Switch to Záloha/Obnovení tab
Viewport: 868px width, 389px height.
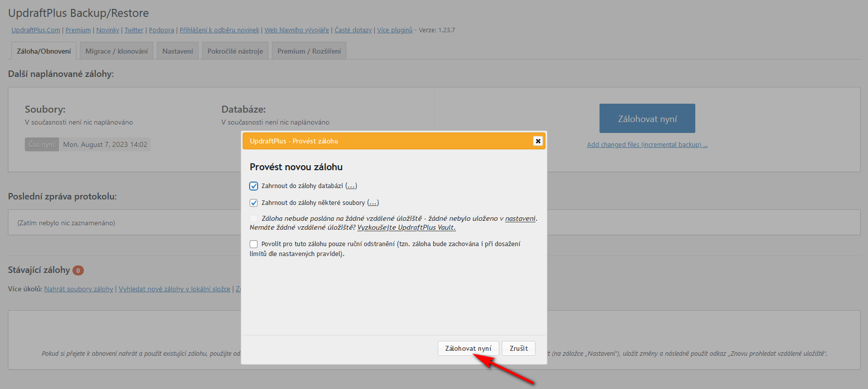44,51
